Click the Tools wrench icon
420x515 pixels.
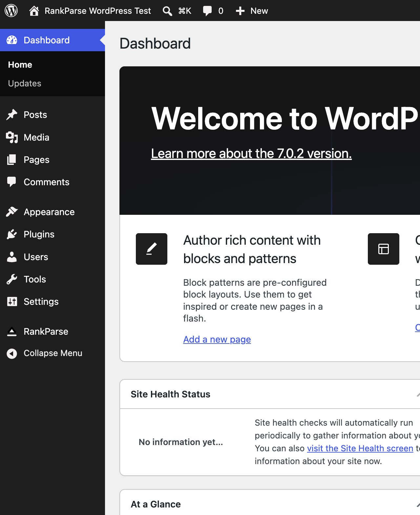[x=12, y=279]
